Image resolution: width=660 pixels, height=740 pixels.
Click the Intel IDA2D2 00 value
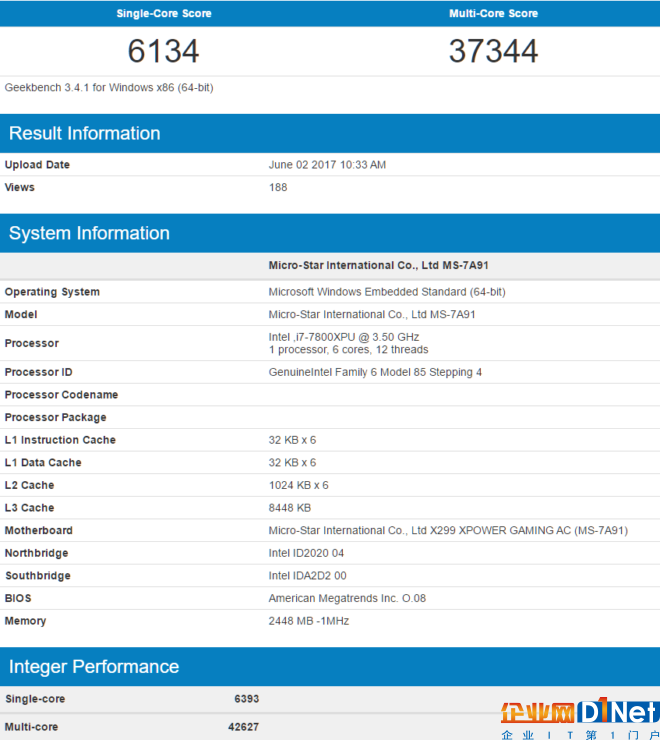pos(307,576)
